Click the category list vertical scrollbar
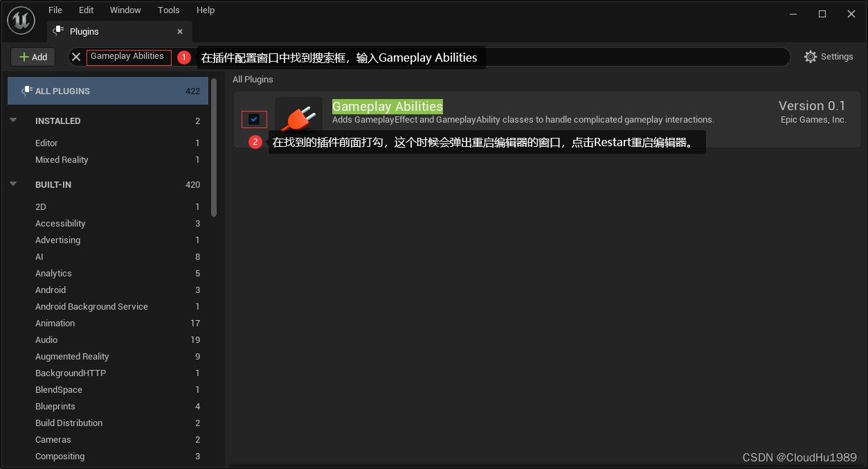This screenshot has width=868, height=469. (x=214, y=147)
